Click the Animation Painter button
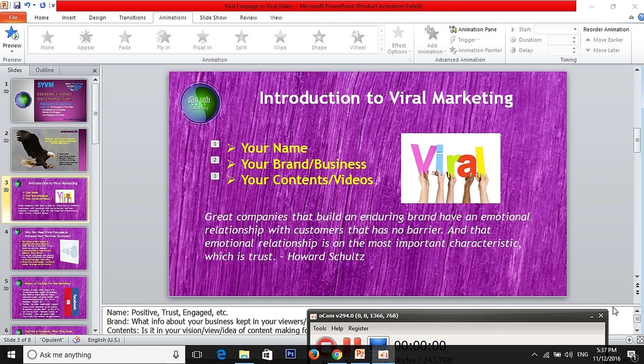644x364 pixels. click(476, 50)
